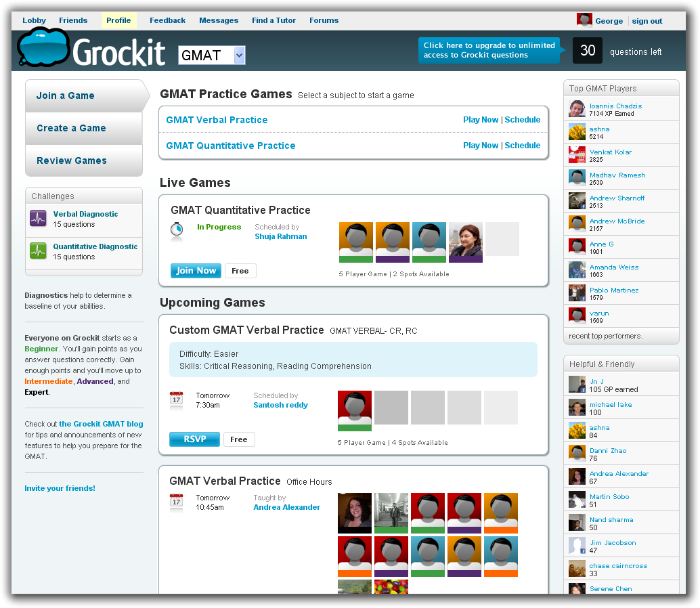Image resolution: width=700 pixels, height=608 pixels.
Task: Click the Quantitative Diagnostic pulse icon
Action: (38, 251)
